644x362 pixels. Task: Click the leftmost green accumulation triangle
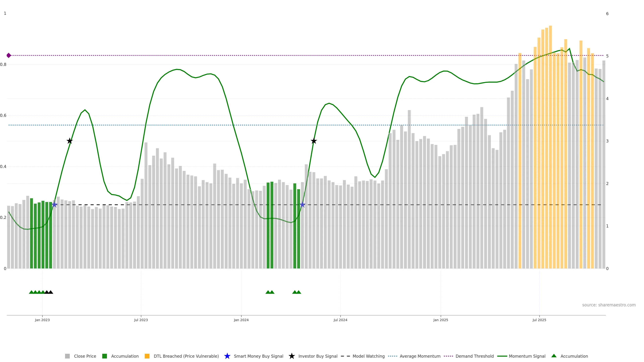(x=31, y=292)
